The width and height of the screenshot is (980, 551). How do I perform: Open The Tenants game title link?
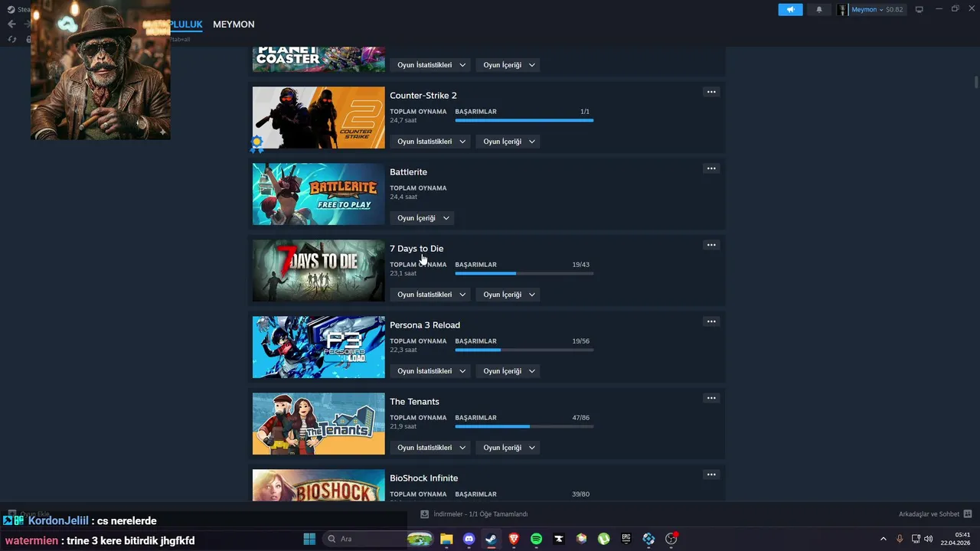coord(414,402)
